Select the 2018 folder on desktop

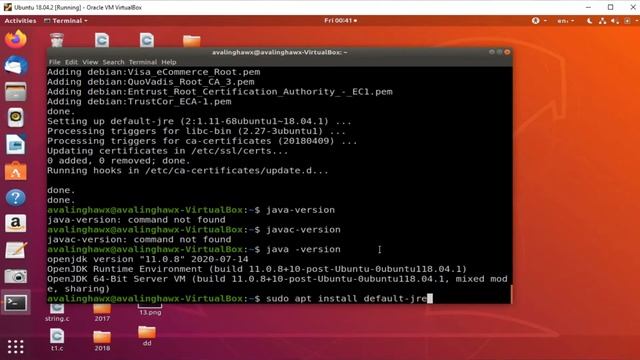[x=102, y=340]
